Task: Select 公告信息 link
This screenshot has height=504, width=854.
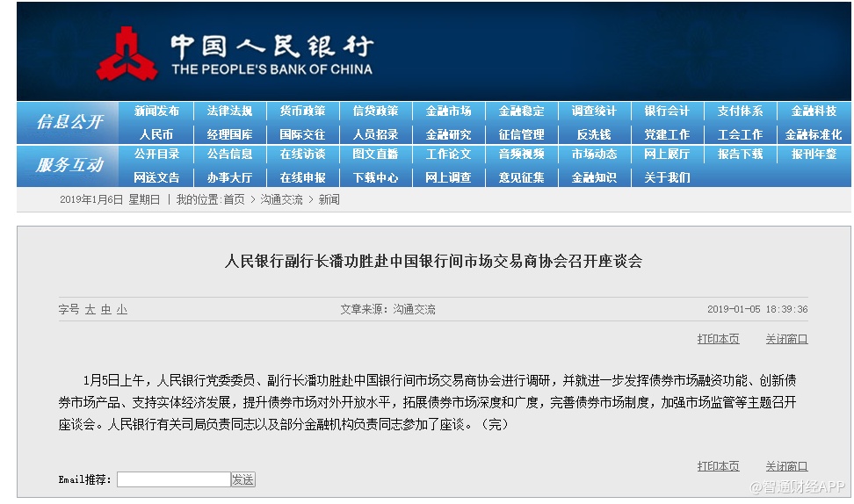Action: (x=229, y=154)
